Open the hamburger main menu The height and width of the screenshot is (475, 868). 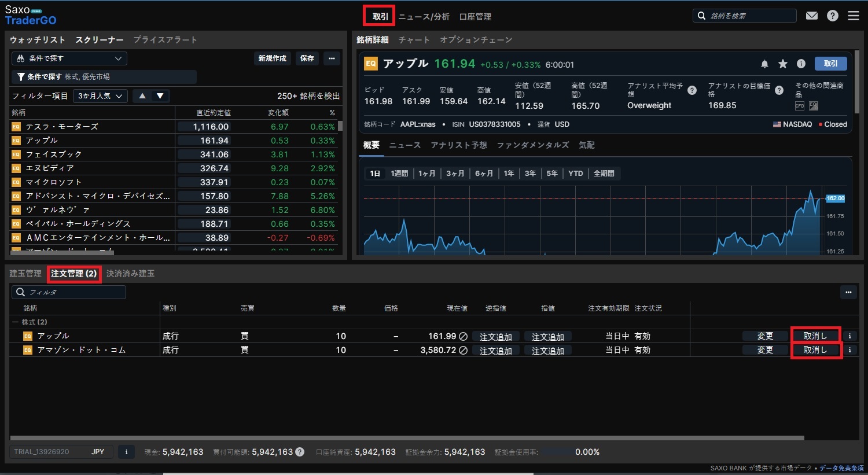[x=854, y=16]
